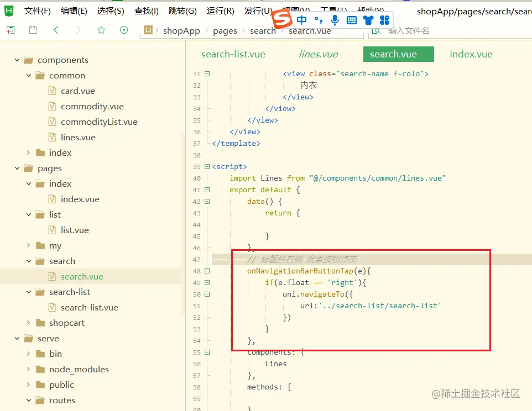
Task: Click the project icon in breadcrumb
Action: (148, 30)
